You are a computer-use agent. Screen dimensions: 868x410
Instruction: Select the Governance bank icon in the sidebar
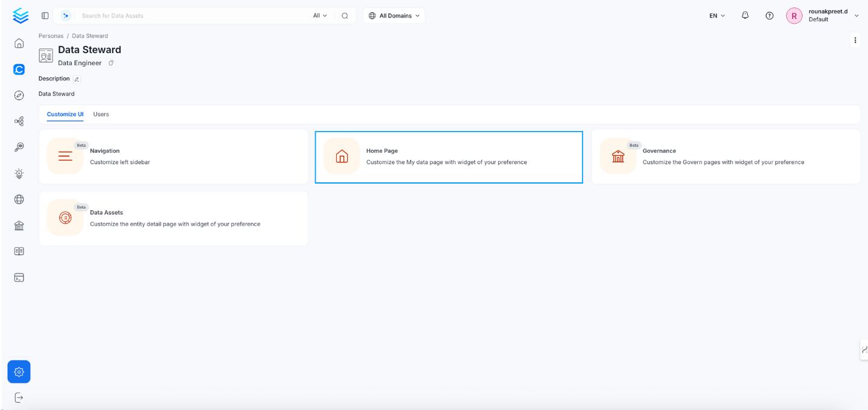[19, 225]
